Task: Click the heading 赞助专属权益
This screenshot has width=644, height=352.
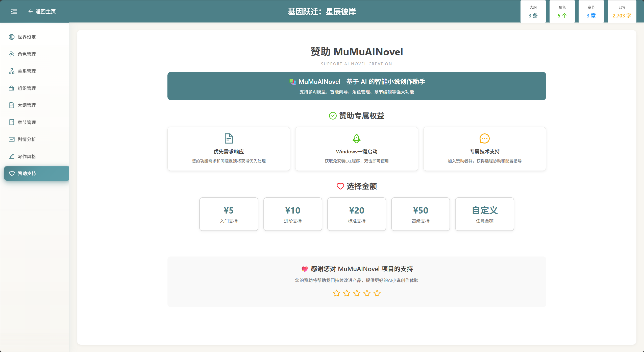Action: [362, 116]
